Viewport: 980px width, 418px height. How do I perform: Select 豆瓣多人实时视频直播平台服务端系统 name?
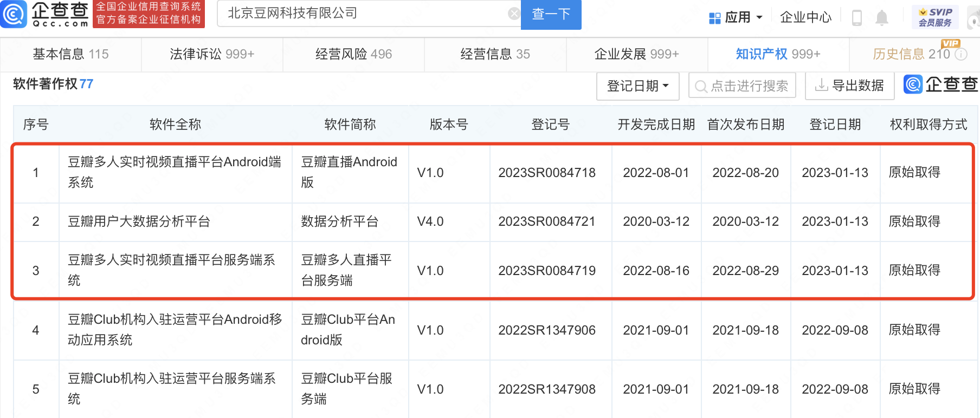coord(171,270)
